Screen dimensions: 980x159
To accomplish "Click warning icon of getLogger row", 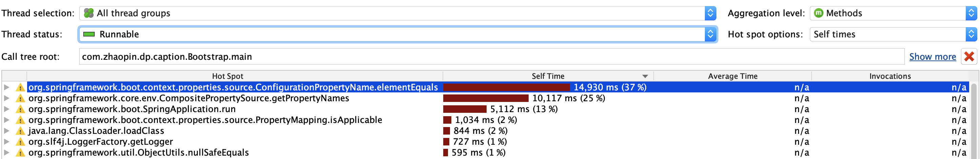I will (x=20, y=142).
